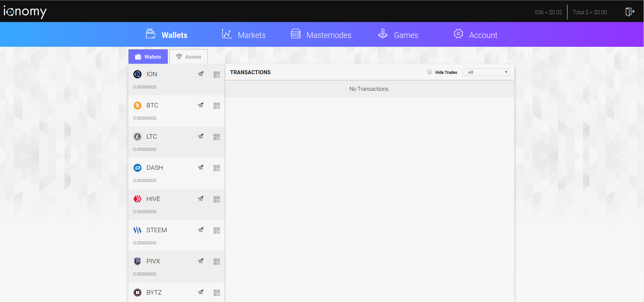Click the send icon for ION wallet
This screenshot has width=644, height=302.
tap(201, 74)
